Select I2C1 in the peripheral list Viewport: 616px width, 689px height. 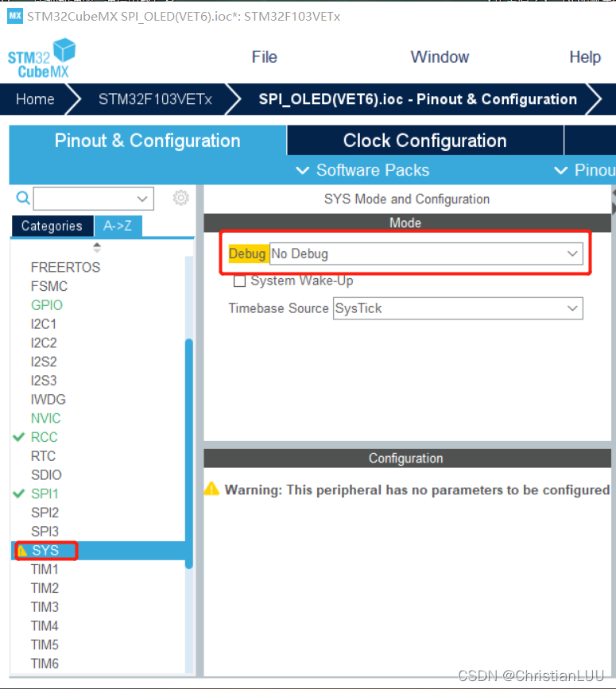(44, 324)
